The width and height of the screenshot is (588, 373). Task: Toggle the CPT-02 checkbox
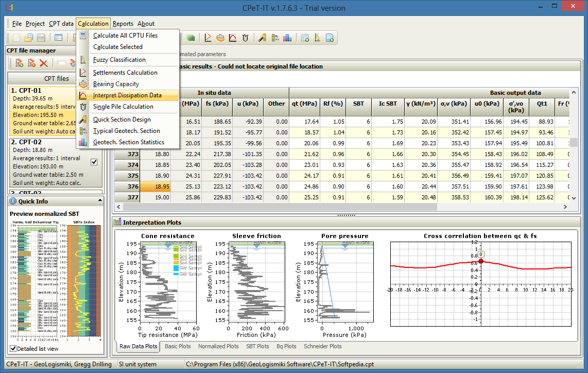click(x=94, y=162)
